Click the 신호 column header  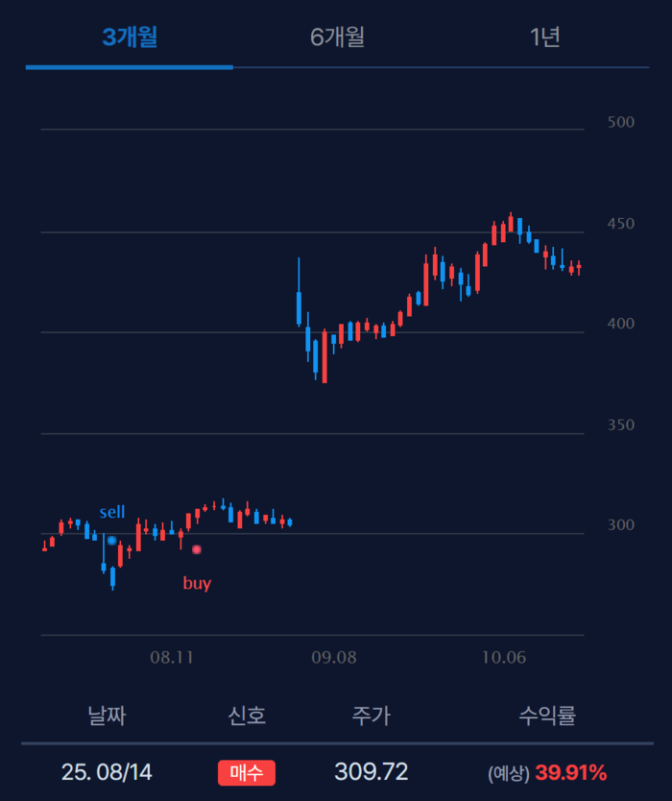click(247, 716)
